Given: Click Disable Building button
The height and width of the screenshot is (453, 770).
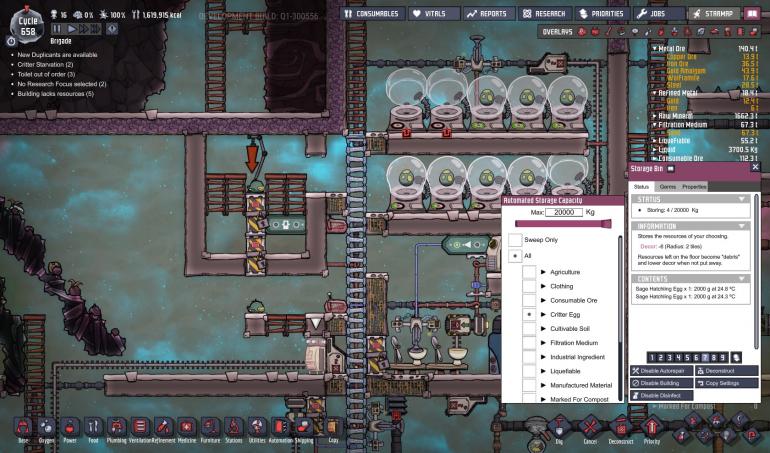Looking at the screenshot, I should coord(661,383).
